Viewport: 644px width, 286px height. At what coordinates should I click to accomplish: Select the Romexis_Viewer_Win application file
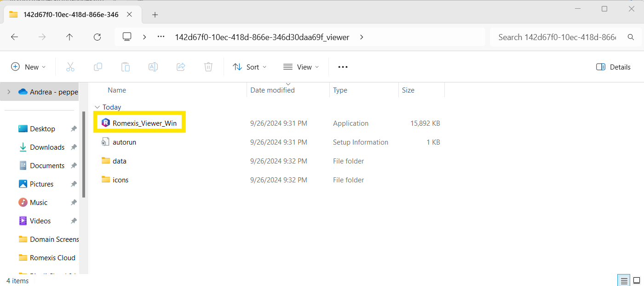pos(144,123)
